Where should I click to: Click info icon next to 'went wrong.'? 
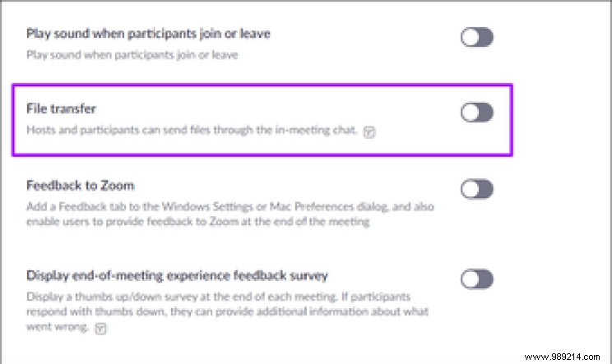[100, 328]
